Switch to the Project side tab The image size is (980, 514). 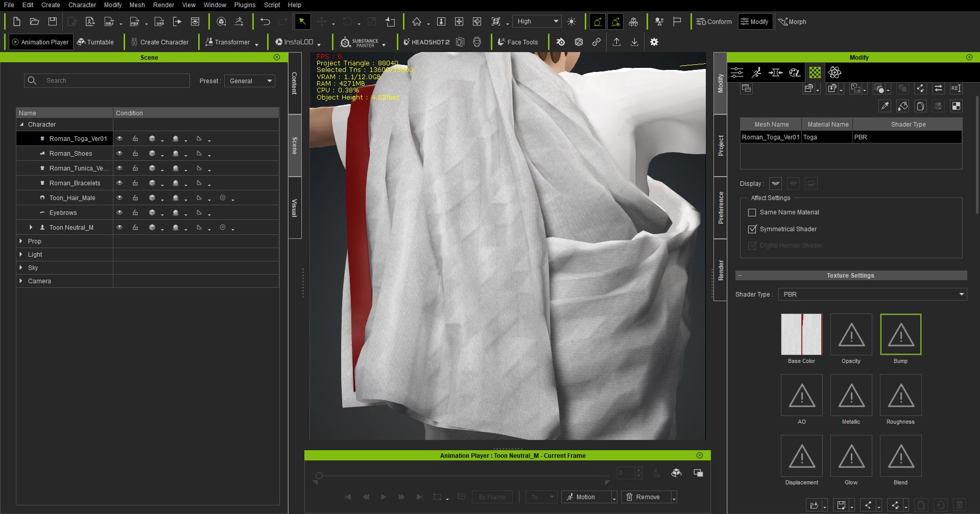[x=721, y=145]
